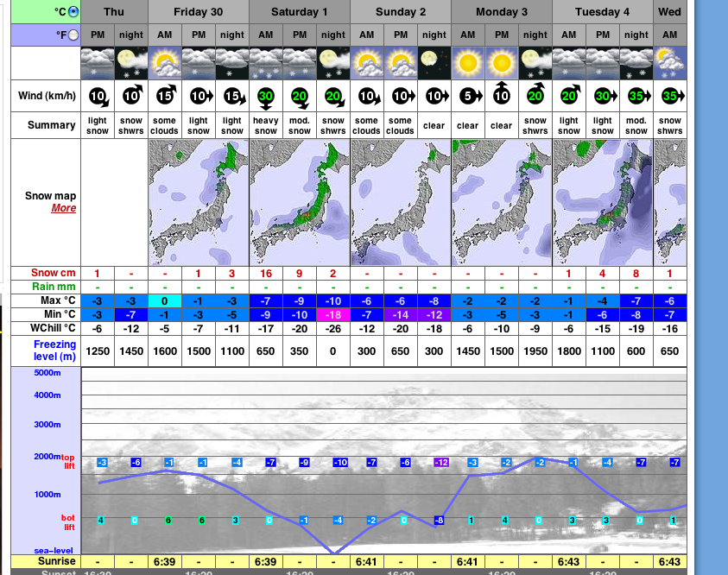728x575 pixels.
Task: Click the Saturday 1 AM heavy snow icon
Action: click(266, 63)
